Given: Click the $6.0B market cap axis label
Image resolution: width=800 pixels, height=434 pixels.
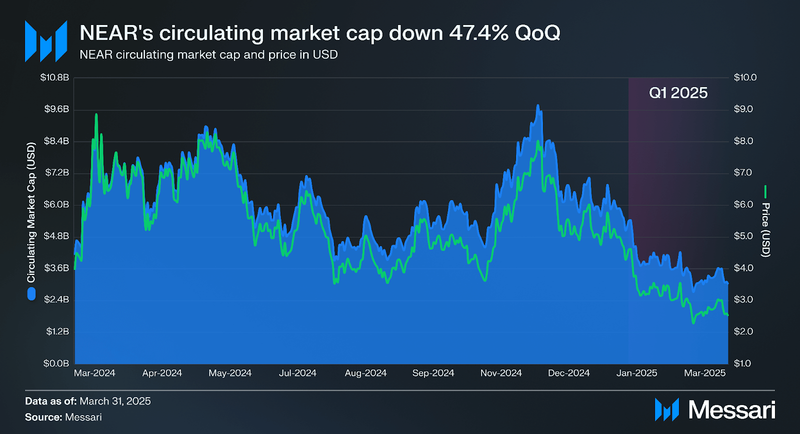Looking at the screenshot, I should pos(56,205).
